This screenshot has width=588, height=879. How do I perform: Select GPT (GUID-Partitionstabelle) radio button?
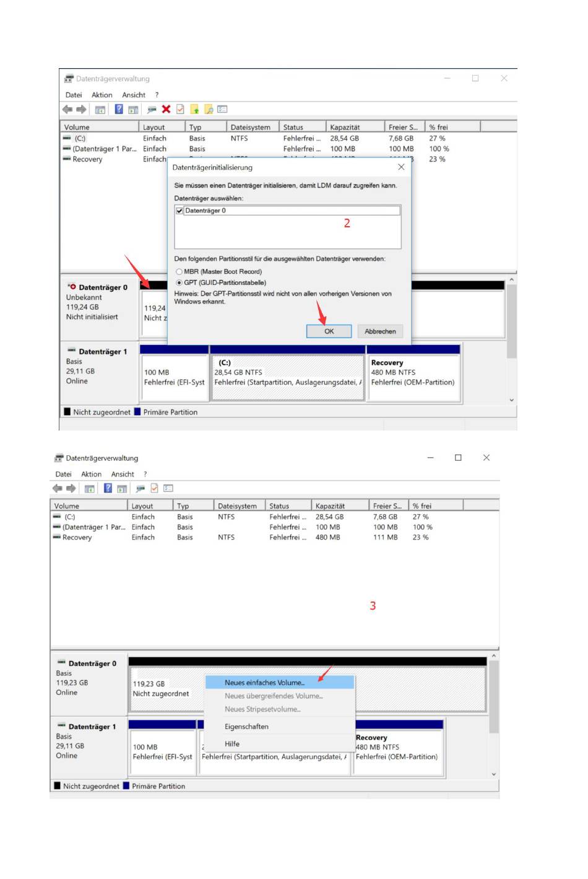click(x=179, y=282)
